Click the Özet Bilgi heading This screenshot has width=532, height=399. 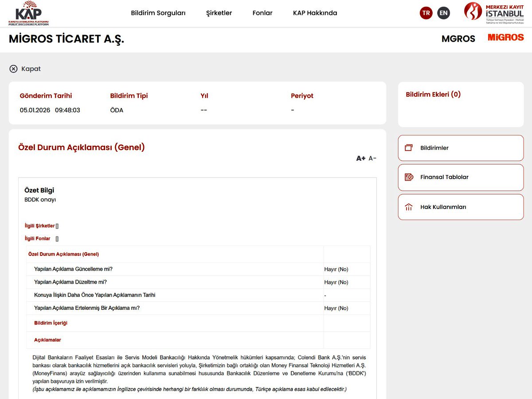pyautogui.click(x=39, y=190)
